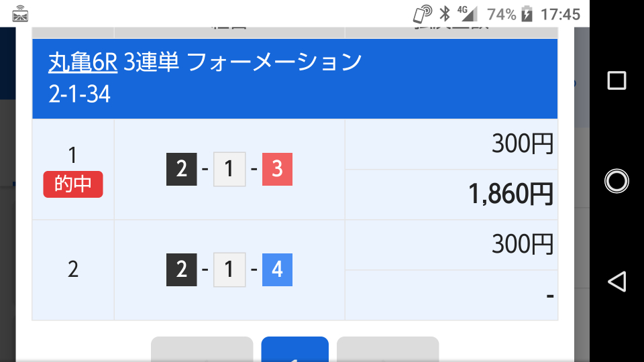
Task: Tap the white boat 1 square in row two
Action: click(x=229, y=269)
